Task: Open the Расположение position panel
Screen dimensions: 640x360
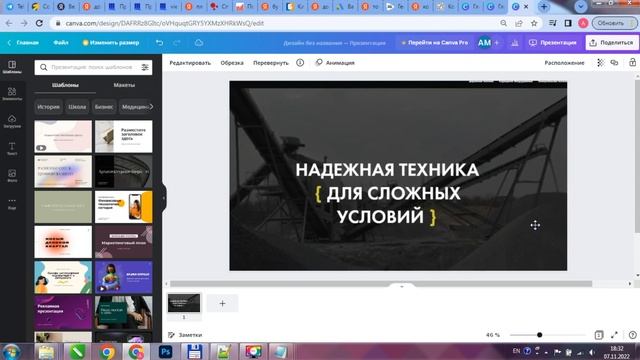Action: pyautogui.click(x=564, y=63)
